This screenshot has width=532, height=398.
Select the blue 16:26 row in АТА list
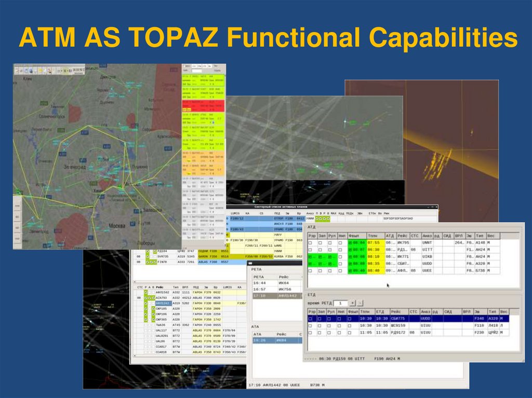pyautogui.click(x=277, y=340)
